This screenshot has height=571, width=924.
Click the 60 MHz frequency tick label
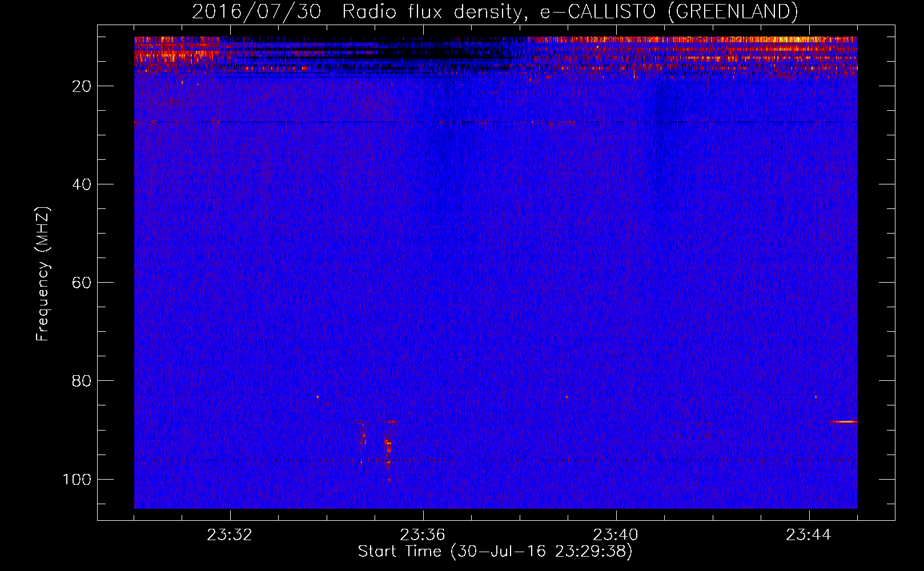click(81, 283)
